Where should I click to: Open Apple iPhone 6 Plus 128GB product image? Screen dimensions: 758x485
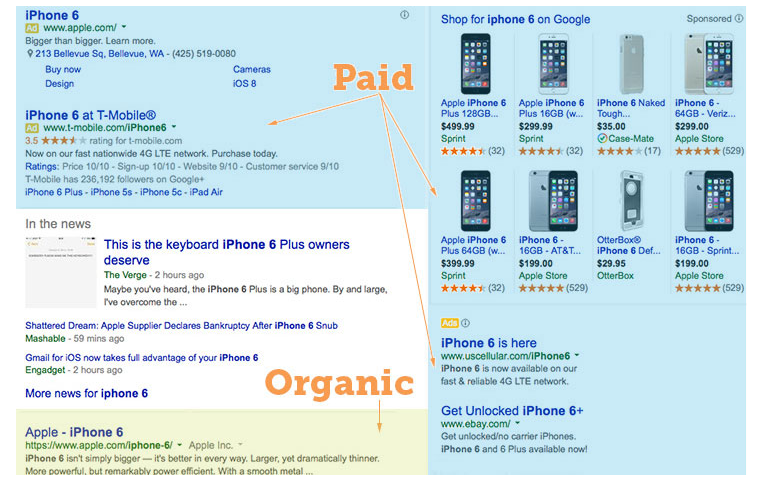pyautogui.click(x=475, y=64)
